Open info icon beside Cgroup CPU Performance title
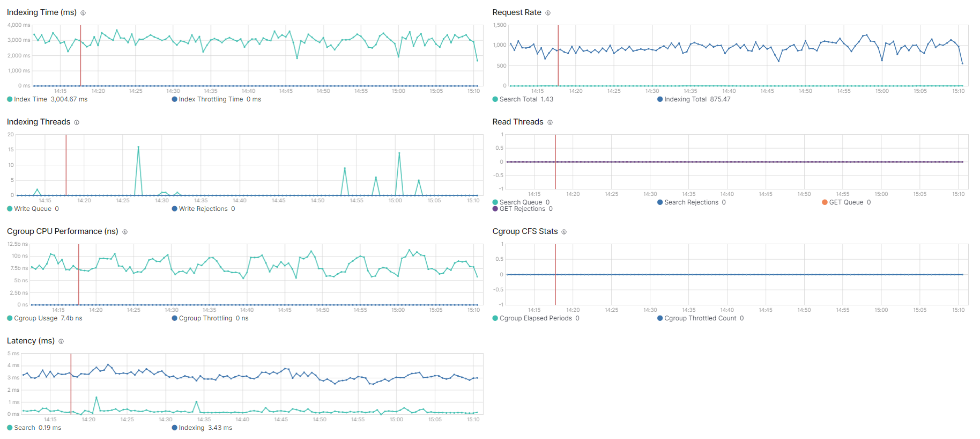This screenshot has height=439, width=980. click(125, 232)
